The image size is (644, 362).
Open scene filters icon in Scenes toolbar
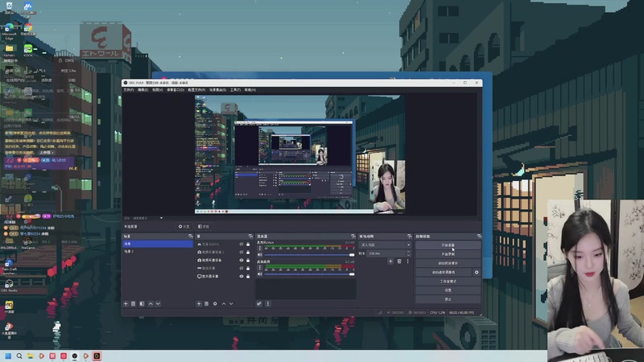tap(142, 304)
